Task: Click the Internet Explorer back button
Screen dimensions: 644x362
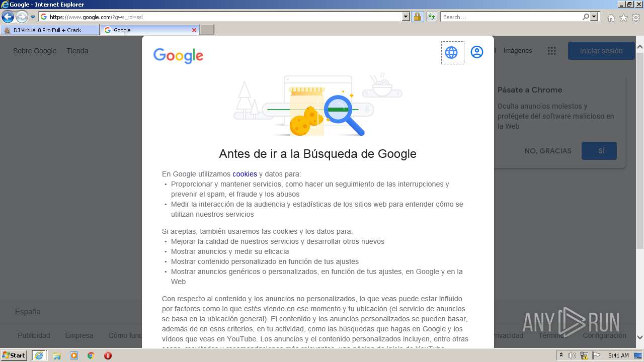Action: tap(8, 17)
